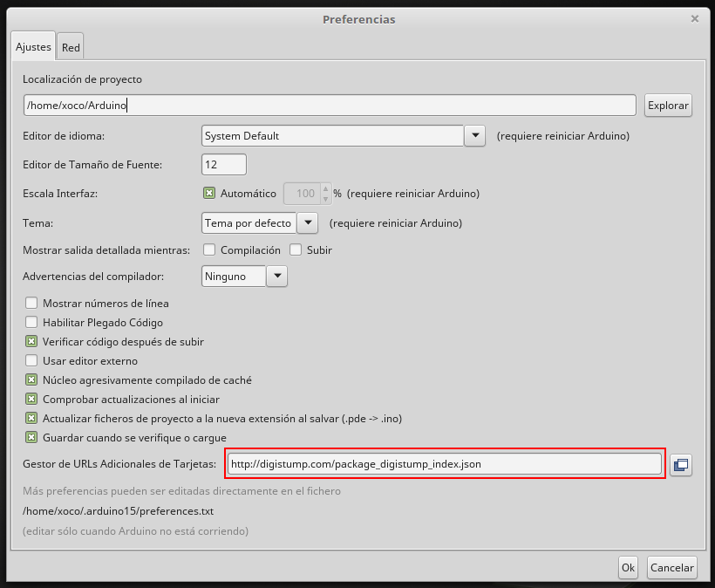
Task: Disable Comprobar actualizaciones al iniciar
Action: pyautogui.click(x=31, y=399)
